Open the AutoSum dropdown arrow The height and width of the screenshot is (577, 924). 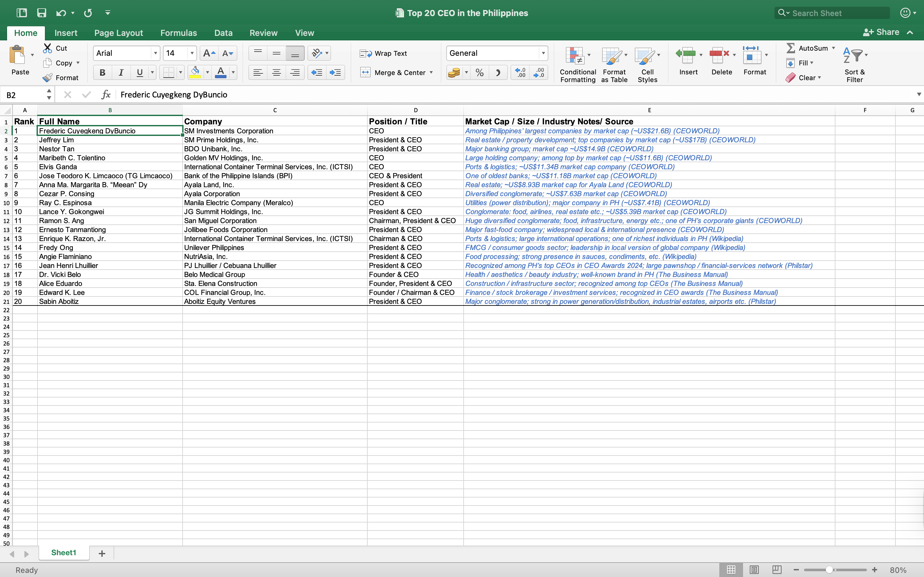click(834, 48)
